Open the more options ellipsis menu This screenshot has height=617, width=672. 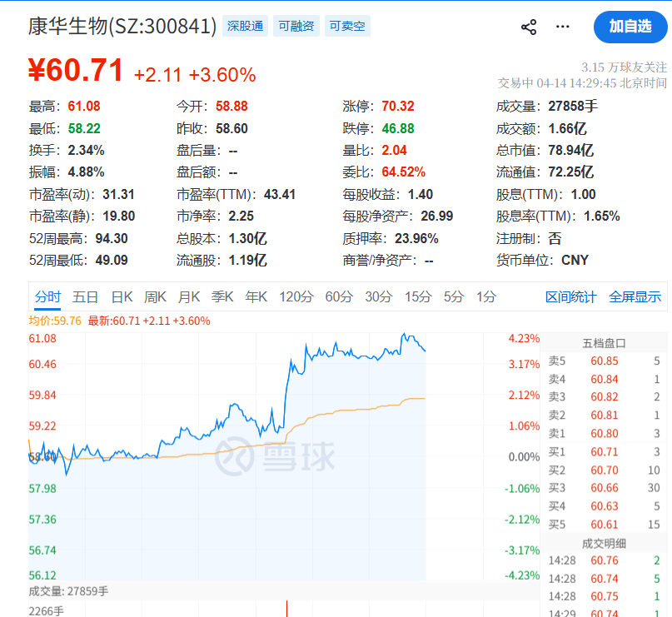click(x=562, y=26)
